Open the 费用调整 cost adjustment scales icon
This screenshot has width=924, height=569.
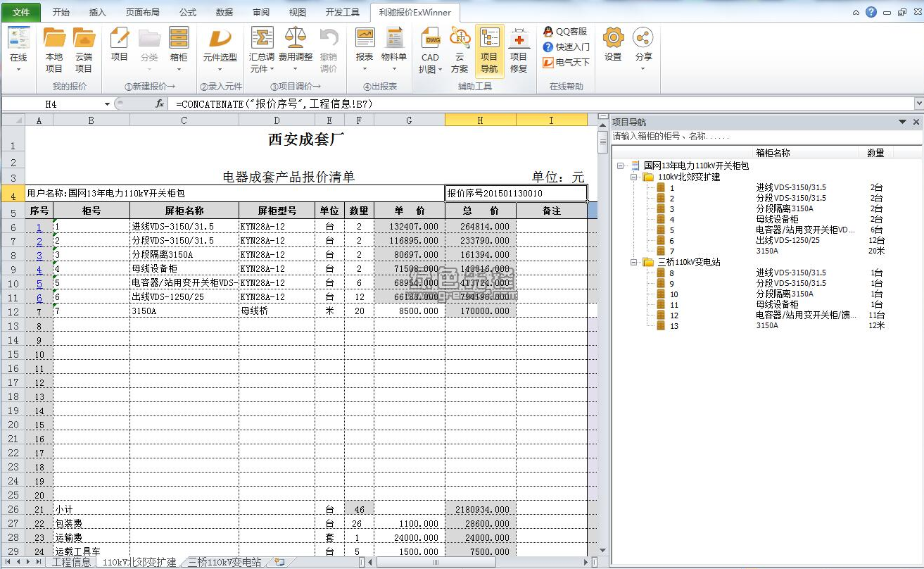[x=295, y=38]
